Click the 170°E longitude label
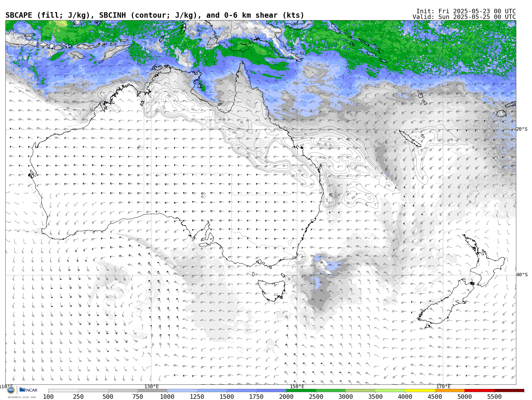 pos(443,387)
